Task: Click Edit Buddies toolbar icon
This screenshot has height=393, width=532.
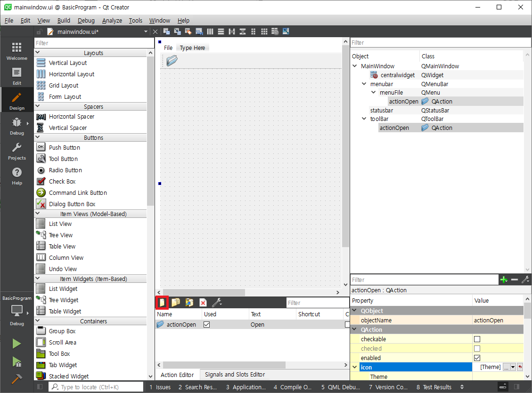Action: [x=188, y=32]
